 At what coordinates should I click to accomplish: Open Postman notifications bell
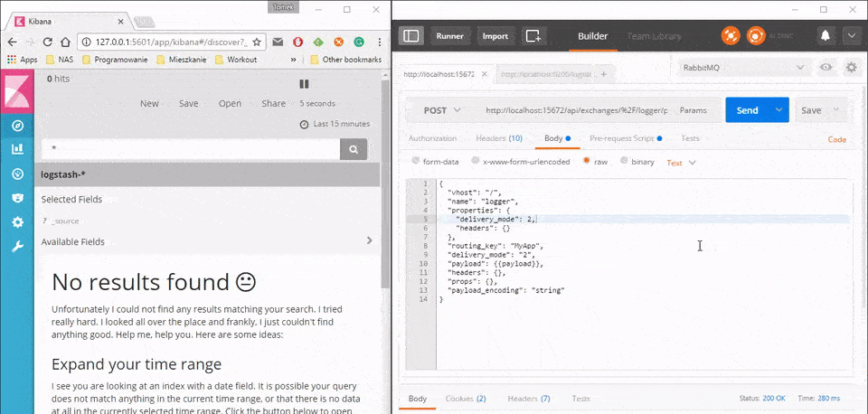point(826,36)
